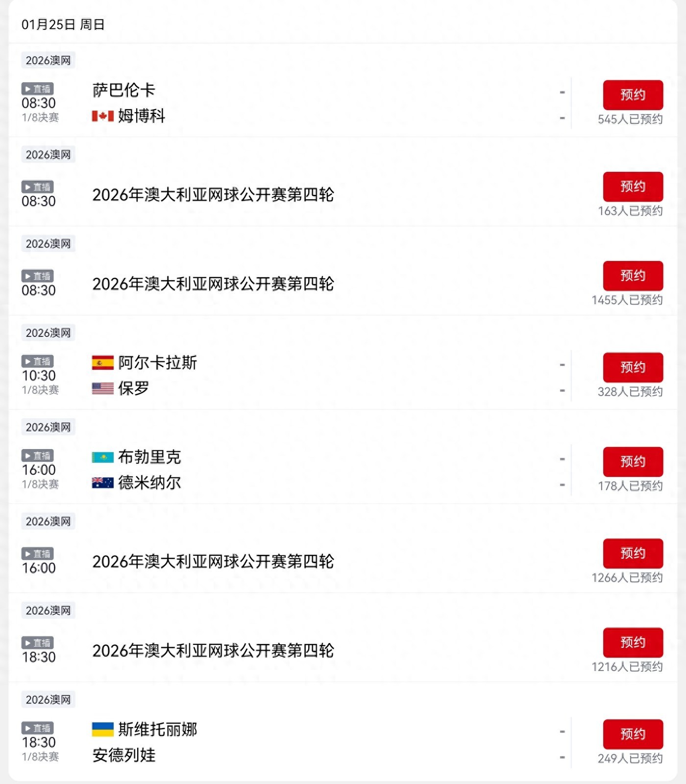Click the USA flag beside 保罗

(x=102, y=388)
